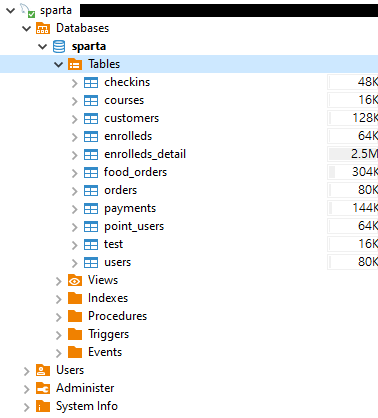Click the Procedures folder icon
The height and width of the screenshot is (418, 378).
coord(75,316)
